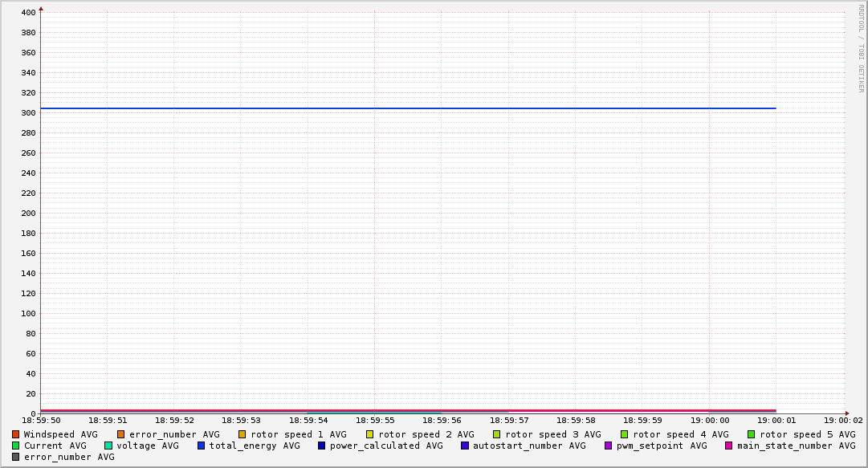The image size is (868, 468).
Task: Click the 300 value on the y-axis
Action: click(x=29, y=113)
